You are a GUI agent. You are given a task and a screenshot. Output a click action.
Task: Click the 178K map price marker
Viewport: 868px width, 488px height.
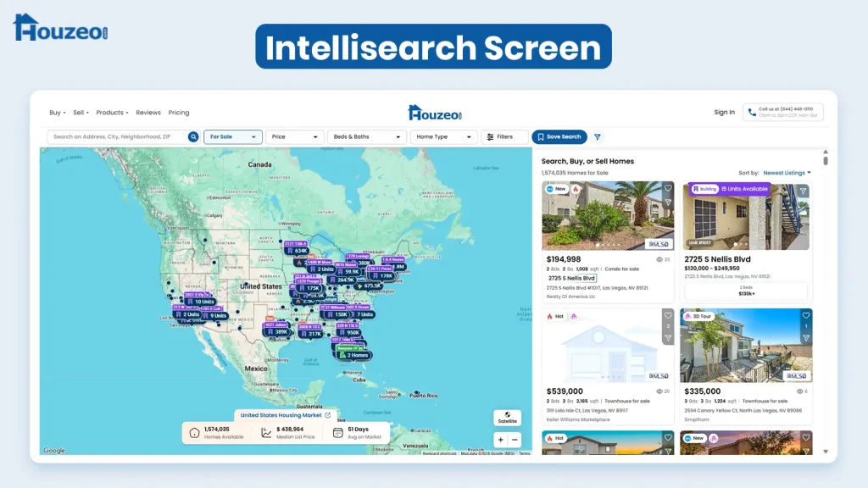click(x=382, y=275)
